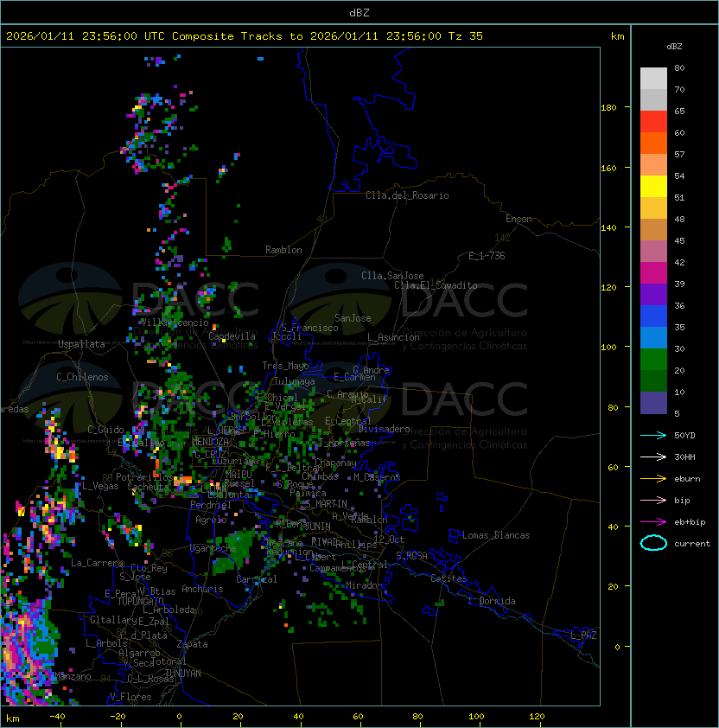
Task: Click the pink bip arrow icon
Action: (x=653, y=500)
